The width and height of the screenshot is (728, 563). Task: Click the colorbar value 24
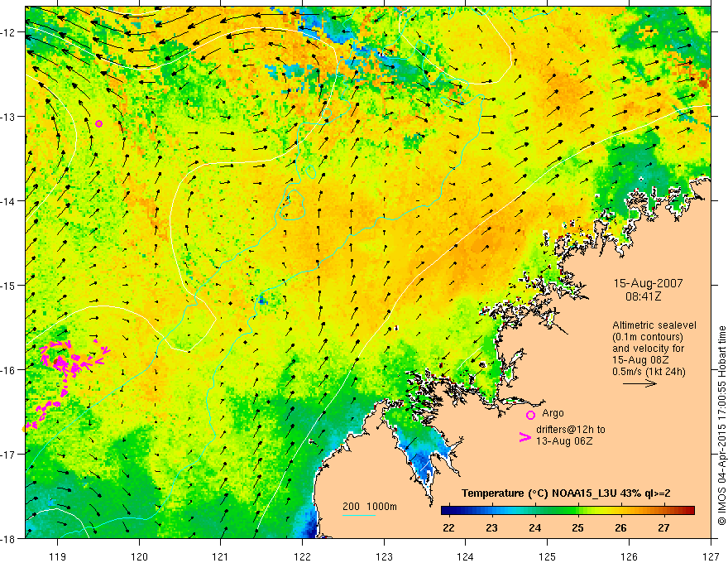(x=535, y=528)
